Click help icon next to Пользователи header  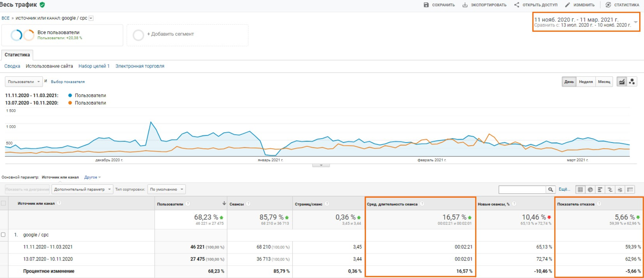[188, 204]
